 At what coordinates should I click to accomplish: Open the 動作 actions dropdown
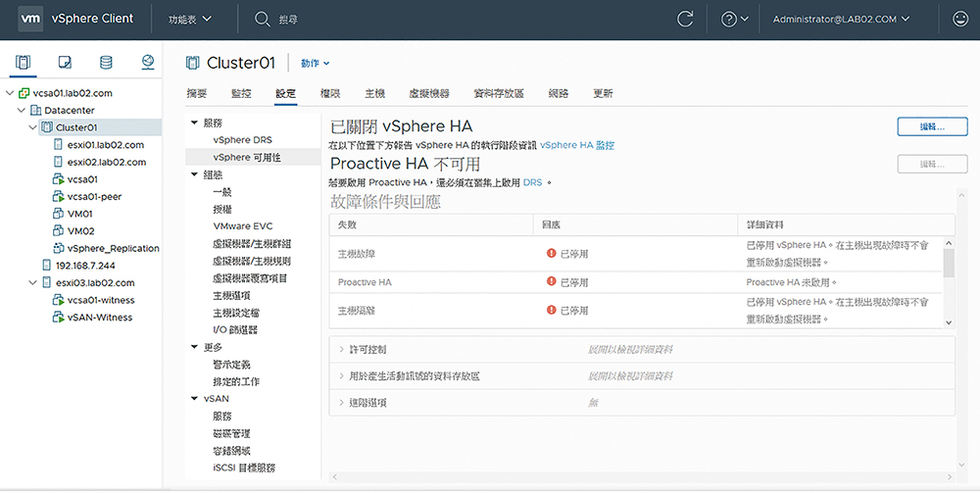click(315, 63)
